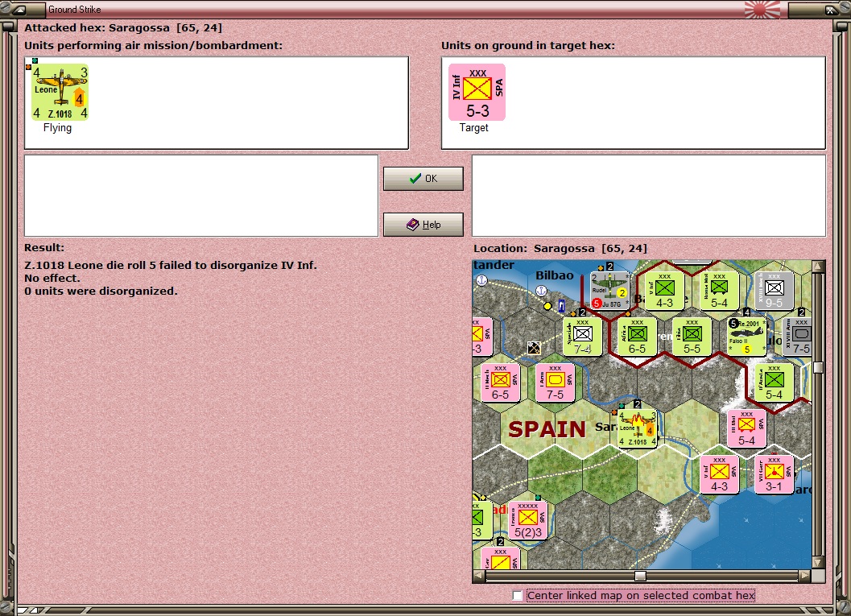Select the VII Garr 3-1 garrison counter
851x616 pixels.
pos(774,474)
